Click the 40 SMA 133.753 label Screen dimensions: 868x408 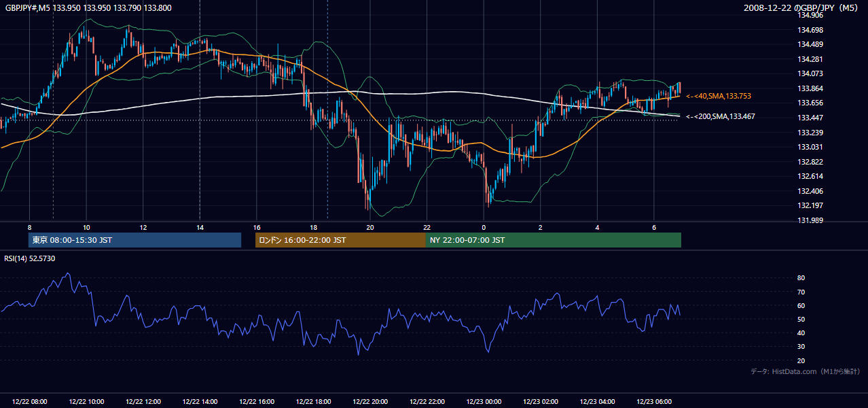pos(719,97)
